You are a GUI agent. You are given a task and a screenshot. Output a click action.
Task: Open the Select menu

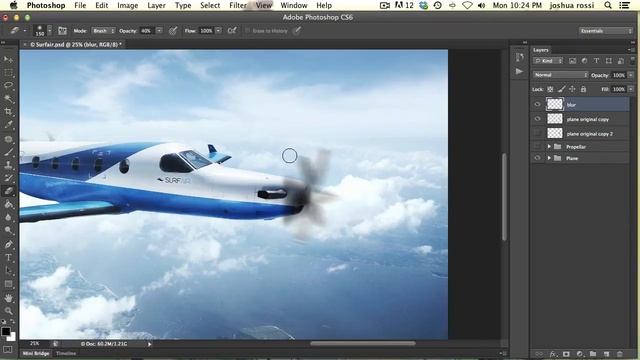[x=210, y=5]
